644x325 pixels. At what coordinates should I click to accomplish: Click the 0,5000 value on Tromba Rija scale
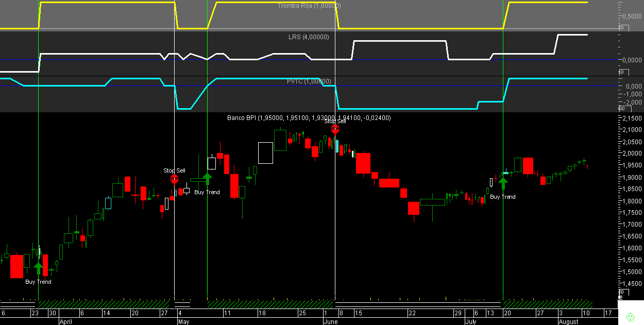point(633,15)
